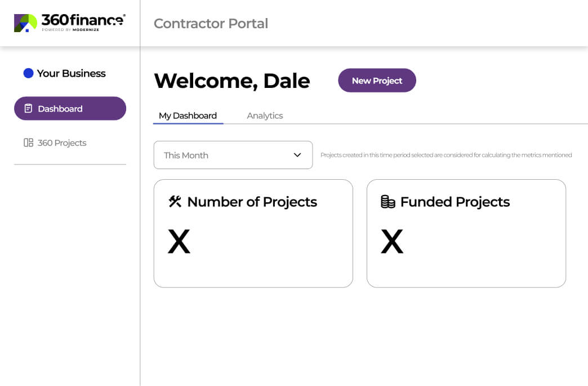Click the Contractor Portal header title

click(211, 24)
